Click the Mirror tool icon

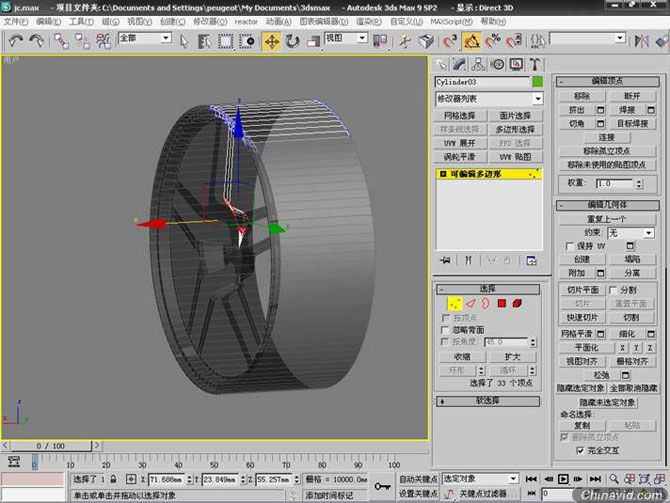click(641, 41)
